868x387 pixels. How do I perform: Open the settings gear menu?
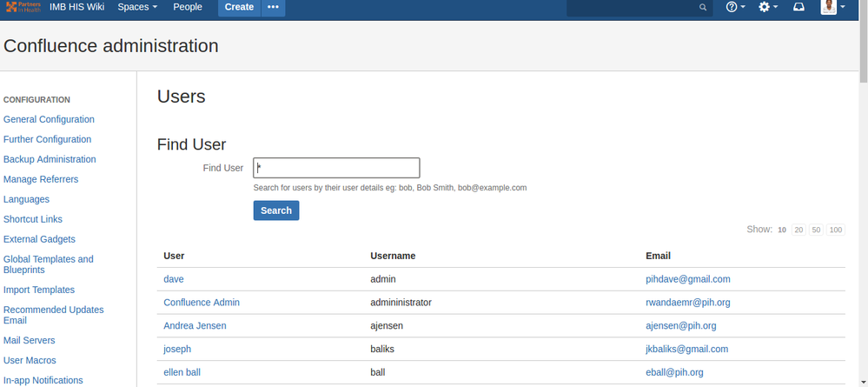768,7
